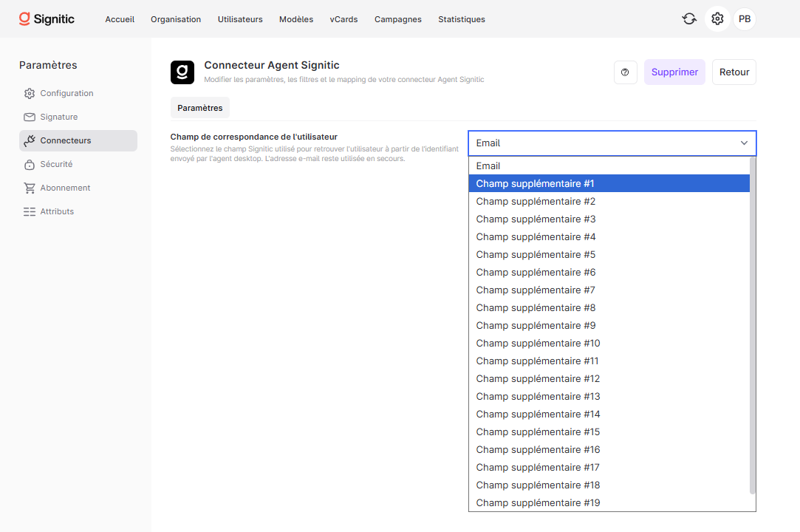Select the Paramètres tab
This screenshot has height=532, width=800.
click(x=200, y=108)
